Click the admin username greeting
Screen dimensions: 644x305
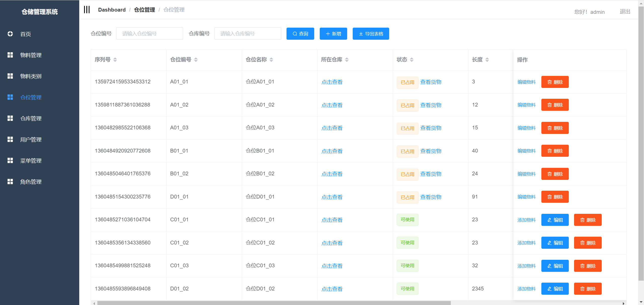tap(589, 12)
